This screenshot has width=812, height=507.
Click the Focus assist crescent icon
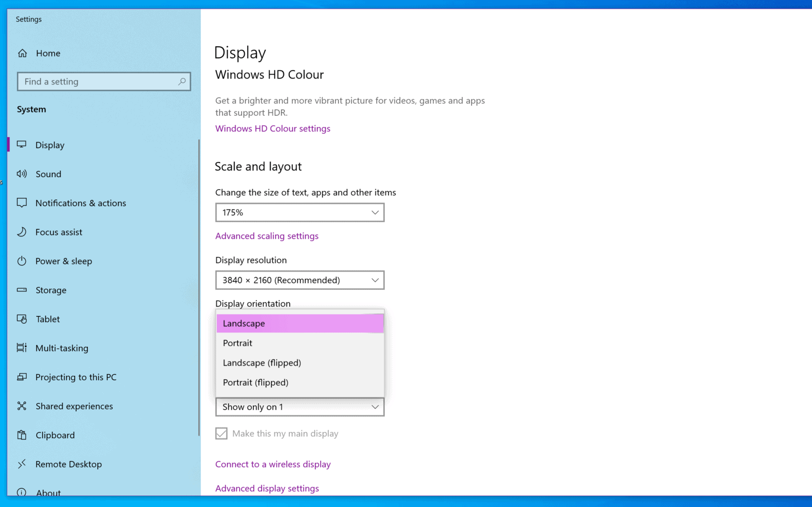pos(22,232)
